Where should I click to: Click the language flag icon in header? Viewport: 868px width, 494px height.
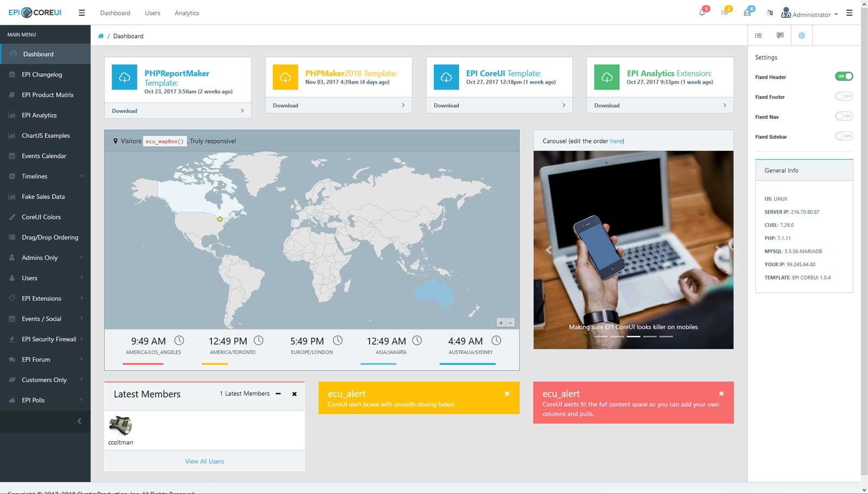[770, 12]
